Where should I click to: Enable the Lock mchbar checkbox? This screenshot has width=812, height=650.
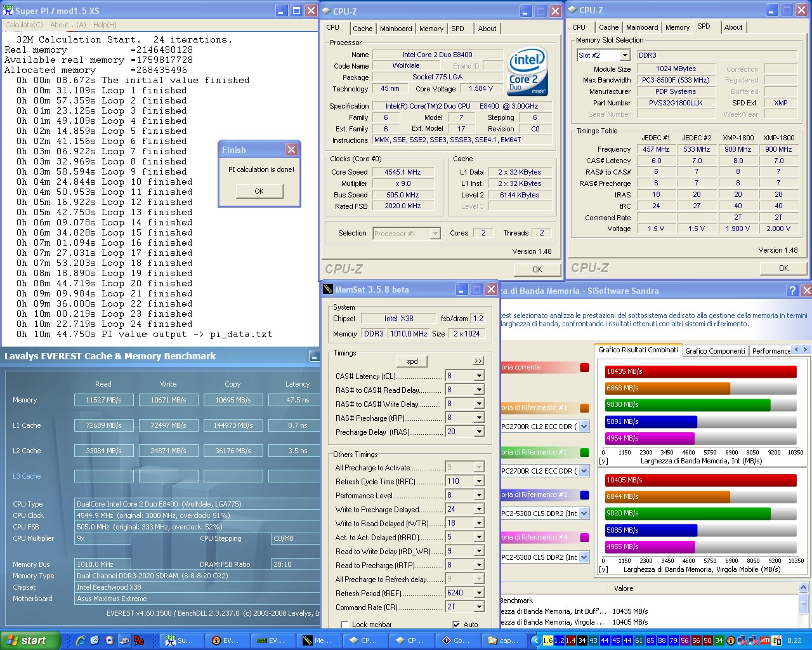click(345, 625)
